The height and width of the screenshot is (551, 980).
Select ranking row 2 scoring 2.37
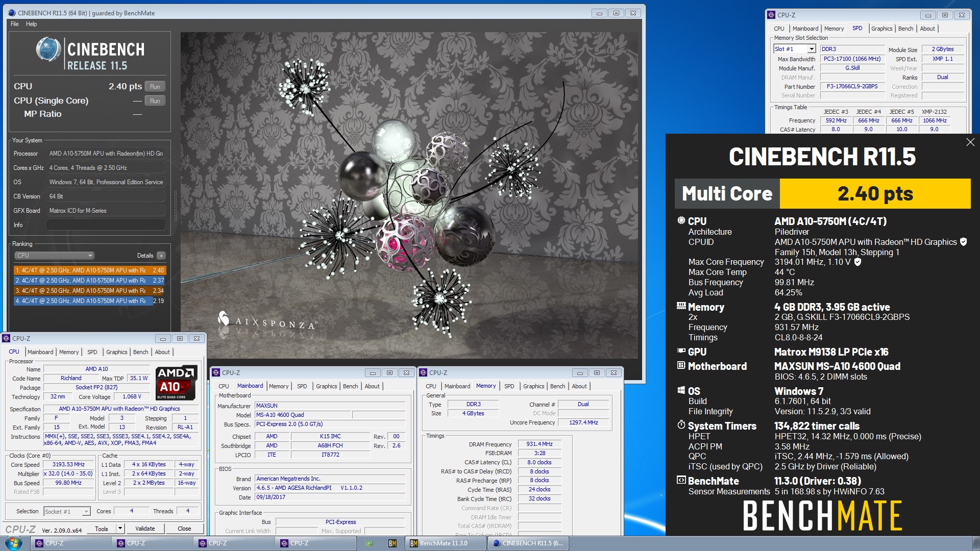tap(90, 281)
